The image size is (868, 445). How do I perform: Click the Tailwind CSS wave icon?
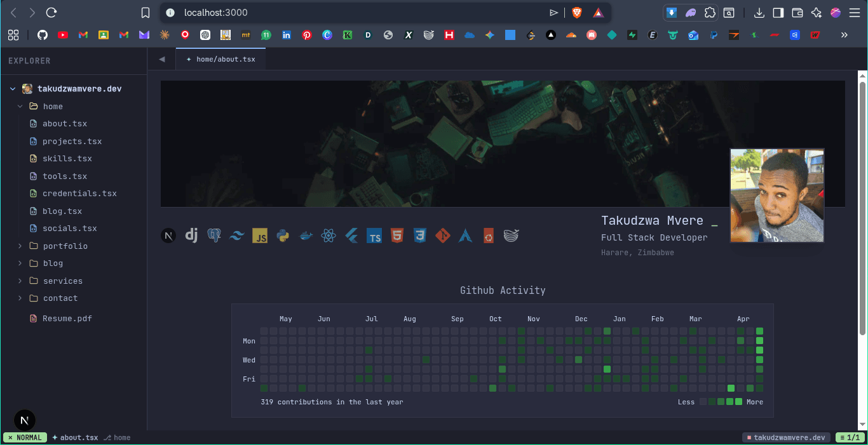[x=237, y=236]
